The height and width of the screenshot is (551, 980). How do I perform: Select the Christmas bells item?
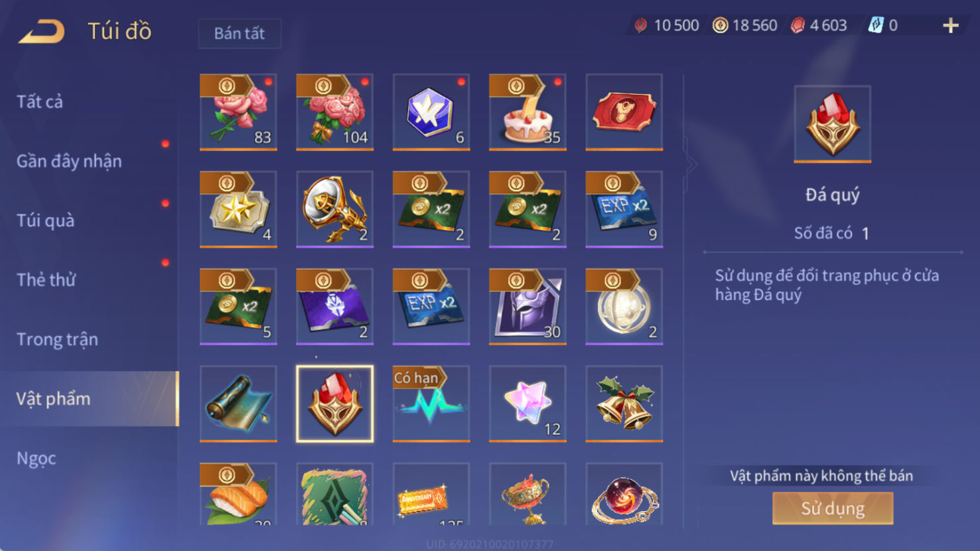click(624, 404)
